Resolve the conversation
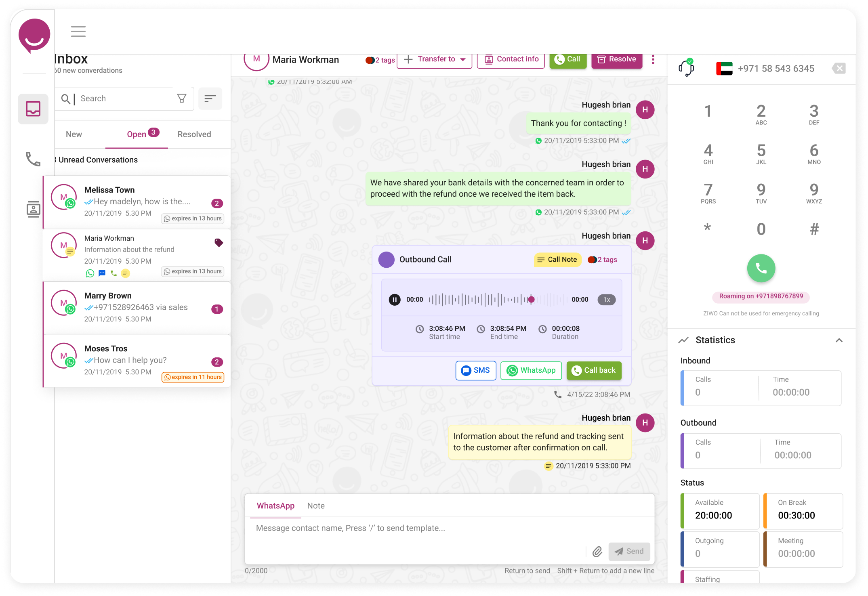868x596 pixels. pyautogui.click(x=617, y=60)
